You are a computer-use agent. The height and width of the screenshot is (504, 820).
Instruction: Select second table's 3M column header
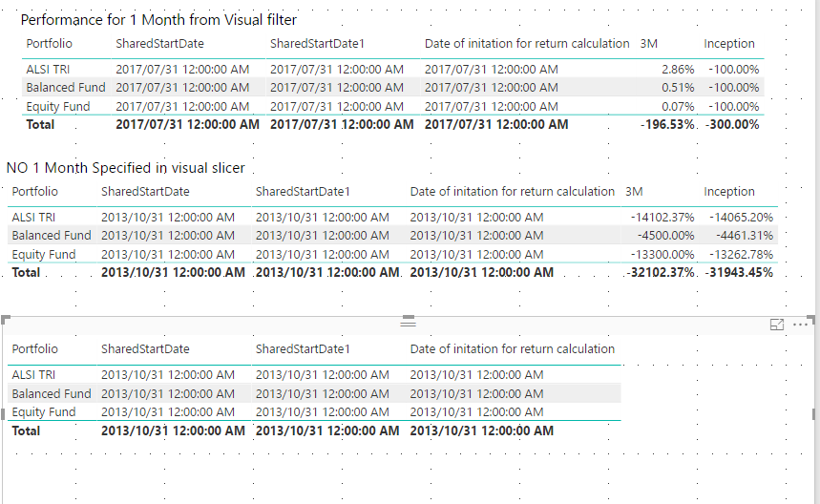[634, 191]
